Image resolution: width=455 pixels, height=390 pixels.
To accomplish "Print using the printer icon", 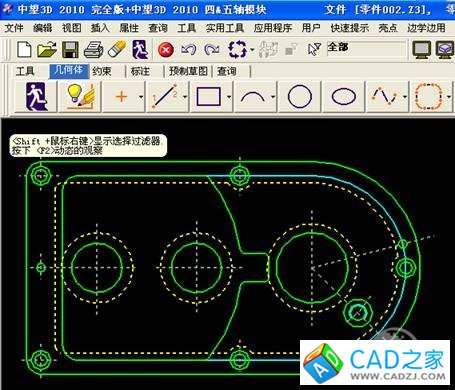I will (93, 50).
